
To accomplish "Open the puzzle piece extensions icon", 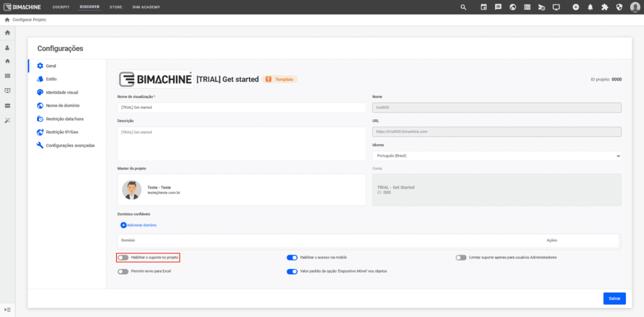I will 604,7.
